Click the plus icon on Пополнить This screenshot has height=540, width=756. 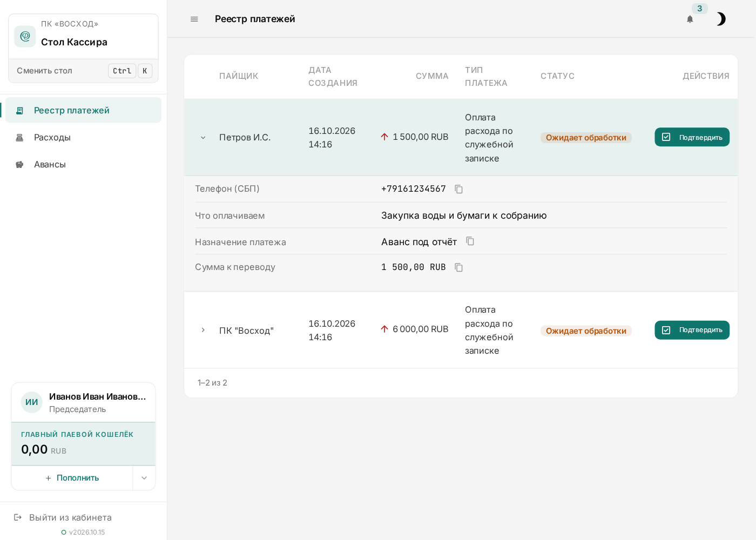pos(48,478)
